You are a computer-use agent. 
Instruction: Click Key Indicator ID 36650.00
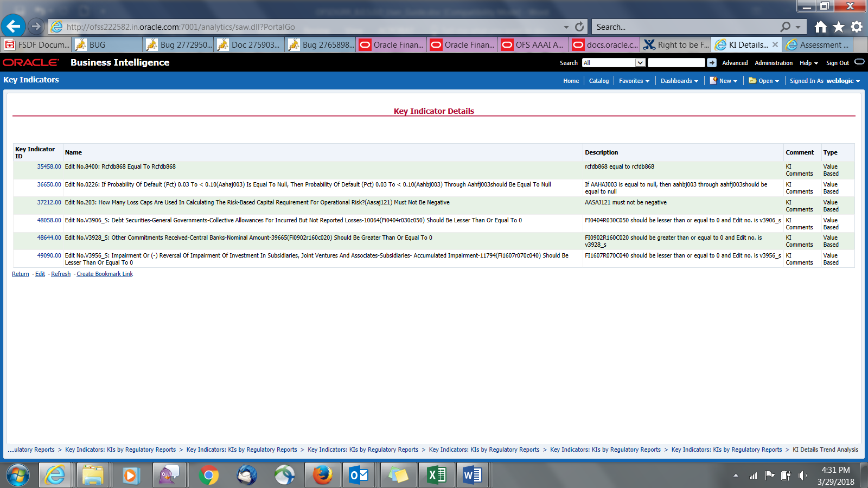tap(49, 184)
